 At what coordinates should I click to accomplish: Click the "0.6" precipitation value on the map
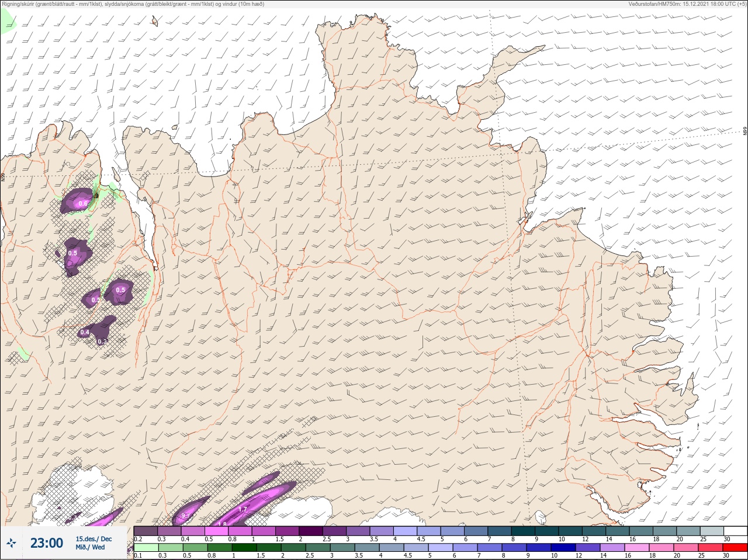[x=83, y=203]
